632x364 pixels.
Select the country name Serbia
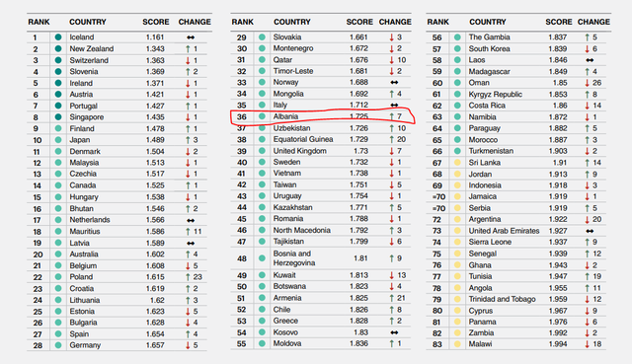[x=479, y=208]
